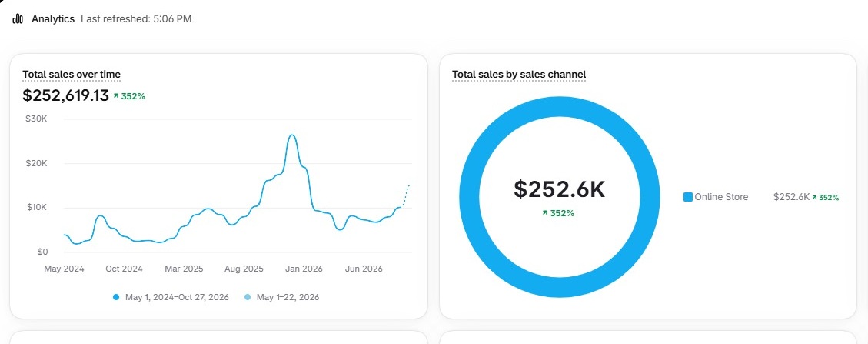Image resolution: width=868 pixels, height=344 pixels.
Task: Click the $10K y-axis label
Action: (x=37, y=208)
